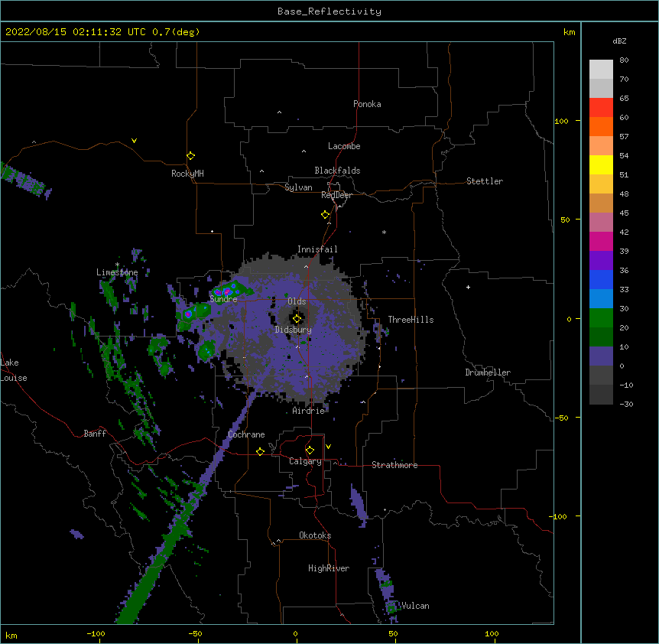
Task: Click the yellow diamond marker south of RedDeer
Action: click(326, 215)
